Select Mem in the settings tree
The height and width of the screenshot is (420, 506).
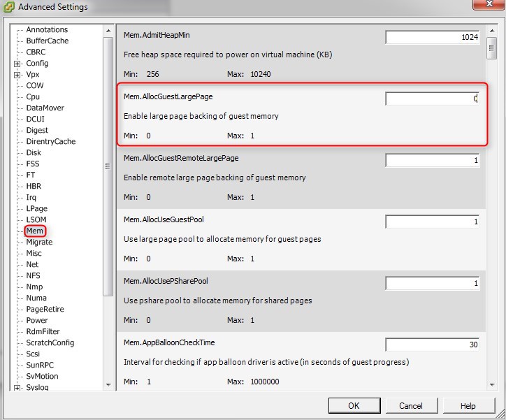[x=35, y=231]
